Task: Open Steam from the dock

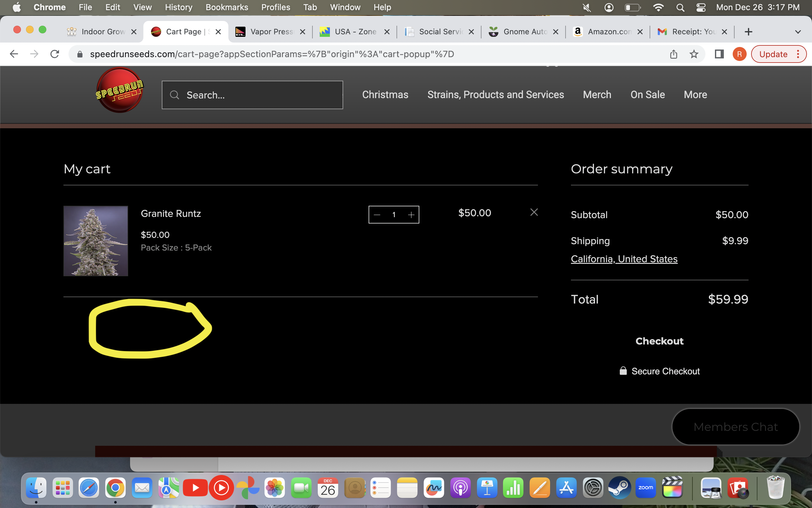Action: [x=619, y=488]
